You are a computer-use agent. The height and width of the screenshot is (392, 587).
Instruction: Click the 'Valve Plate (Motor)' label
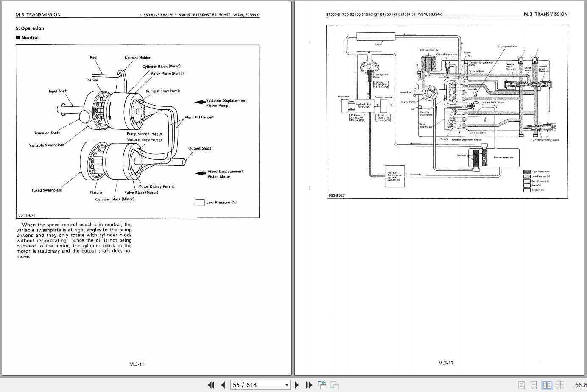(x=141, y=192)
